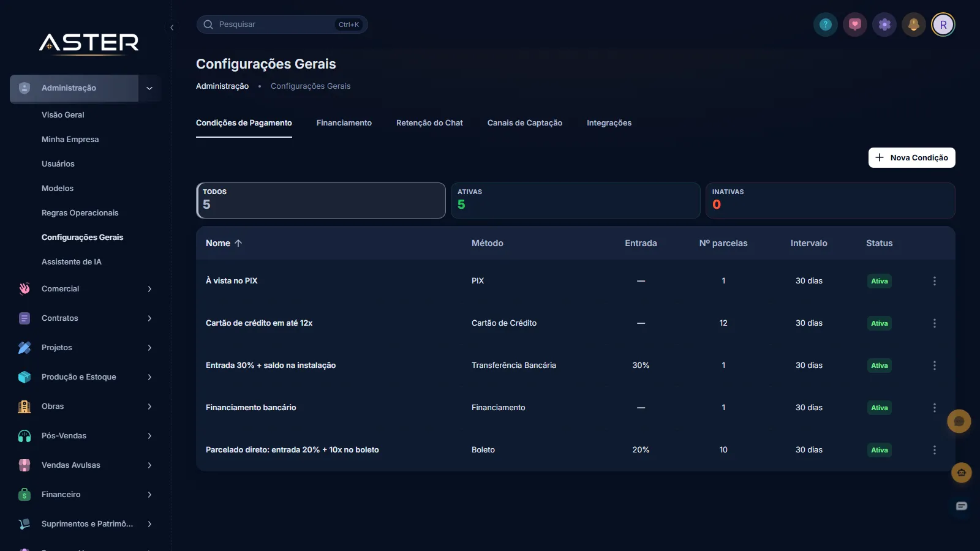The width and height of the screenshot is (980, 551).
Task: Expand the Financeiro submenu arrow
Action: tap(149, 495)
